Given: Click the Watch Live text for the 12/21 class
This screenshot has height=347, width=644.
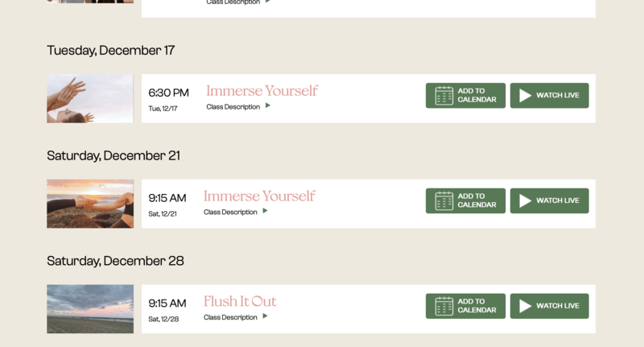Looking at the screenshot, I should point(558,200).
